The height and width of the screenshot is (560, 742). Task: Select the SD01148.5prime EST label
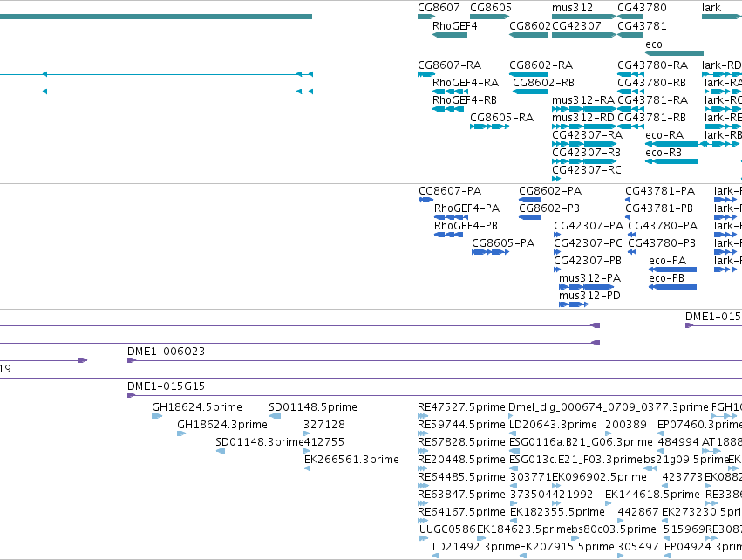tap(313, 407)
